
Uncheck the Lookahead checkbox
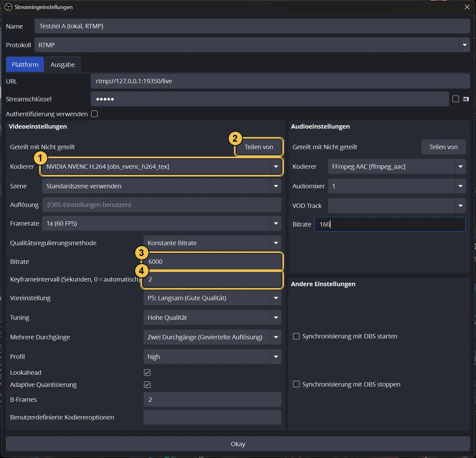point(147,372)
